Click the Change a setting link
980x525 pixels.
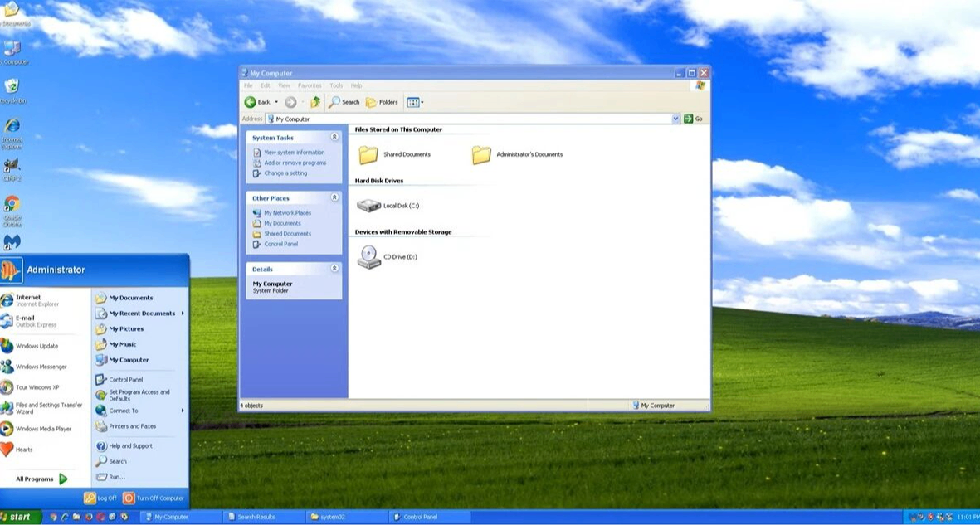tap(285, 173)
